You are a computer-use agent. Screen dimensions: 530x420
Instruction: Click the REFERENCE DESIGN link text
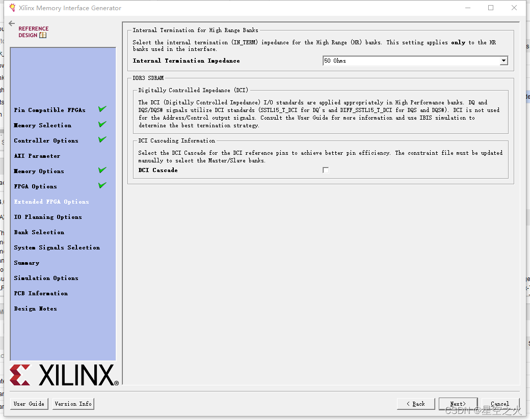click(x=33, y=32)
